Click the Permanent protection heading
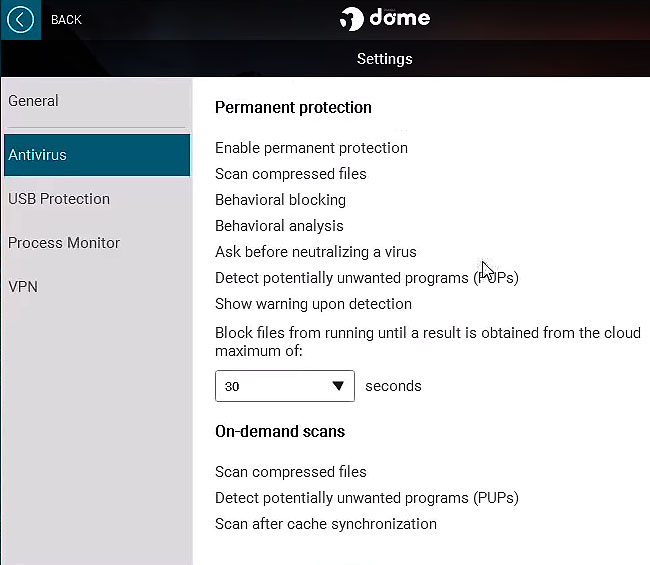The width and height of the screenshot is (650, 565). (293, 107)
